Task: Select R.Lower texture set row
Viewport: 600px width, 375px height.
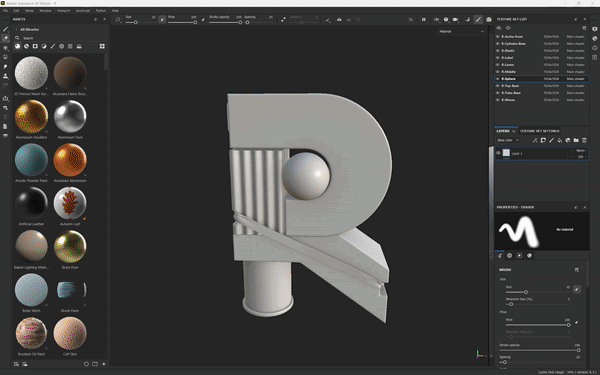Action: tap(542, 65)
